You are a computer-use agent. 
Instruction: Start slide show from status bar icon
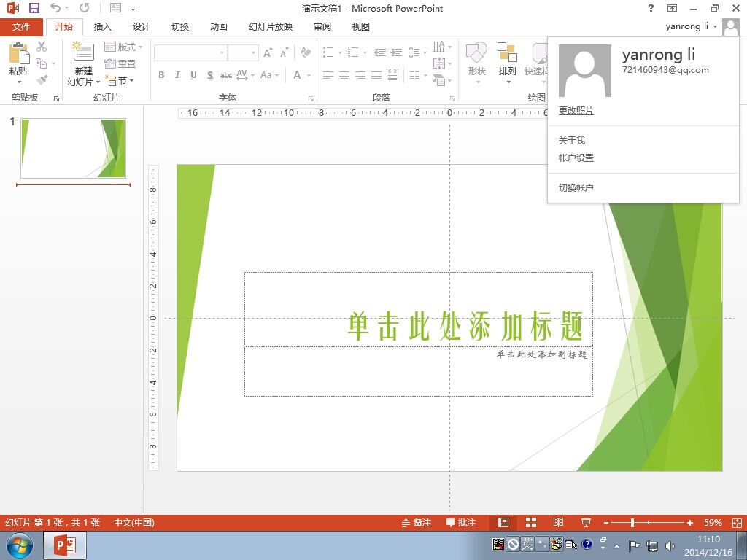[x=586, y=522]
